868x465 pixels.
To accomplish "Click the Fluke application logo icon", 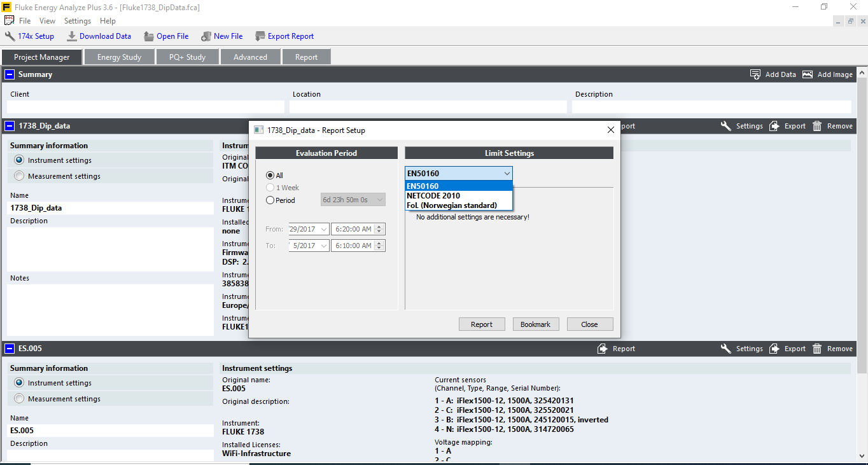I will click(x=6, y=6).
